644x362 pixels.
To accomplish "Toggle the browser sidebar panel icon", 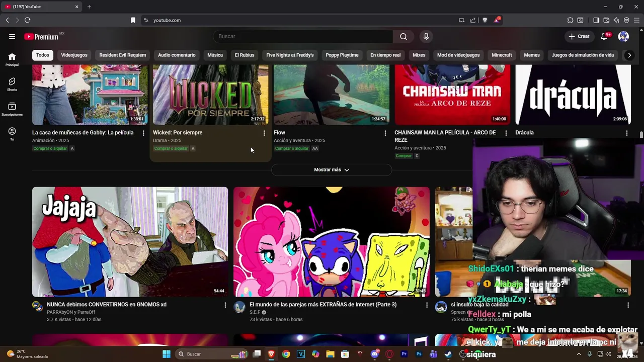I will tap(596, 20).
